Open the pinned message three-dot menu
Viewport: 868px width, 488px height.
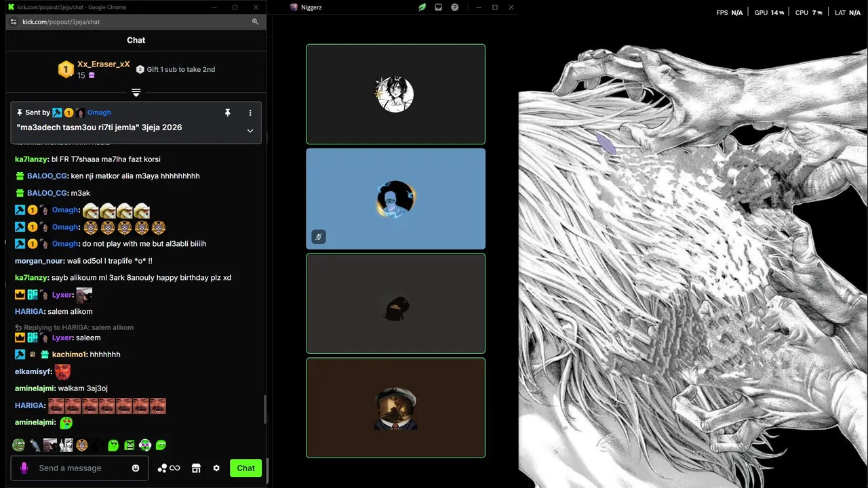click(250, 113)
